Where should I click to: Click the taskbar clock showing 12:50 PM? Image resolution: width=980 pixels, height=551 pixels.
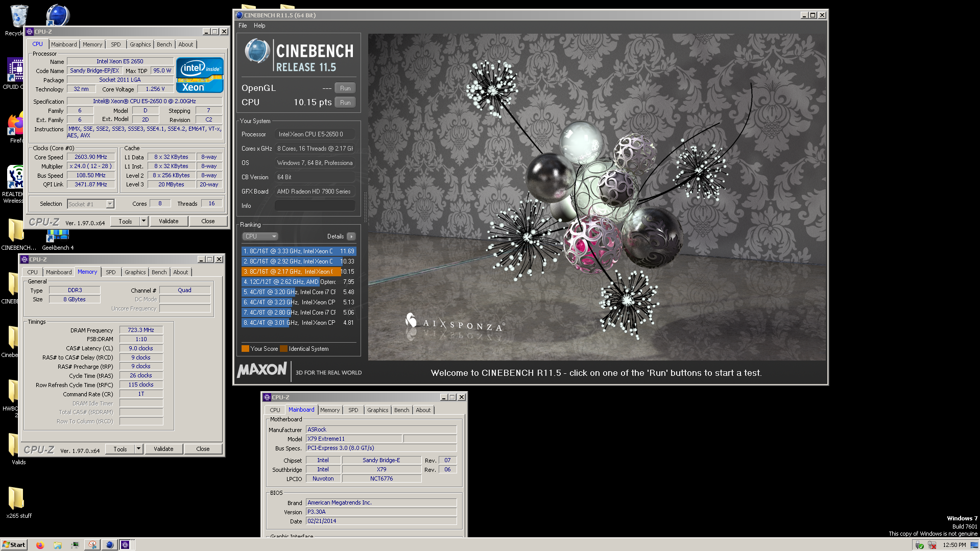(954, 545)
